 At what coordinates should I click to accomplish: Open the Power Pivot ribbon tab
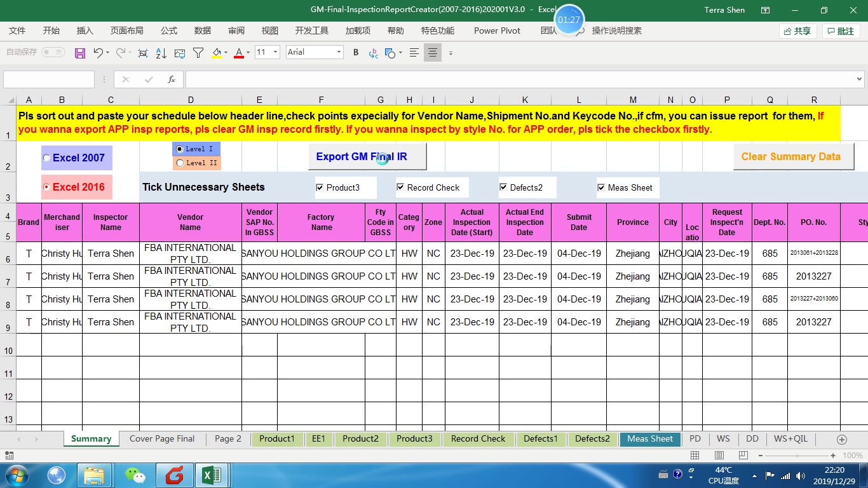pyautogui.click(x=497, y=30)
